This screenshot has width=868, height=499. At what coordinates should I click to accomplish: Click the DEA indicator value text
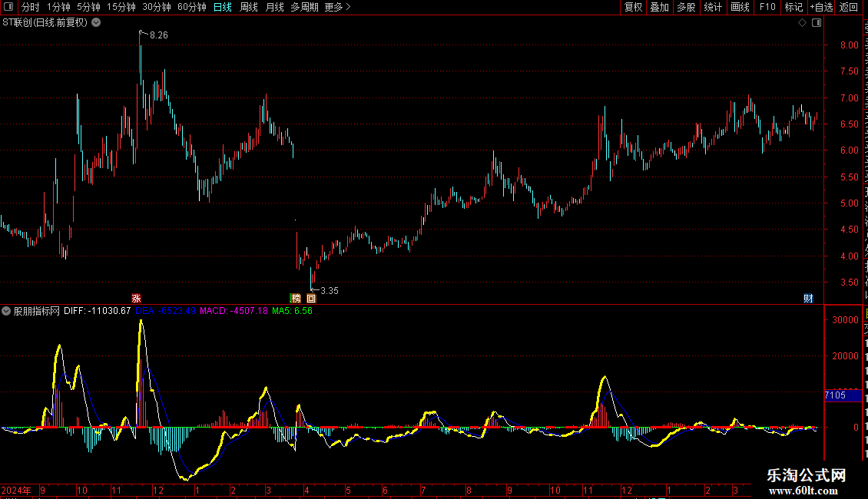pos(165,311)
